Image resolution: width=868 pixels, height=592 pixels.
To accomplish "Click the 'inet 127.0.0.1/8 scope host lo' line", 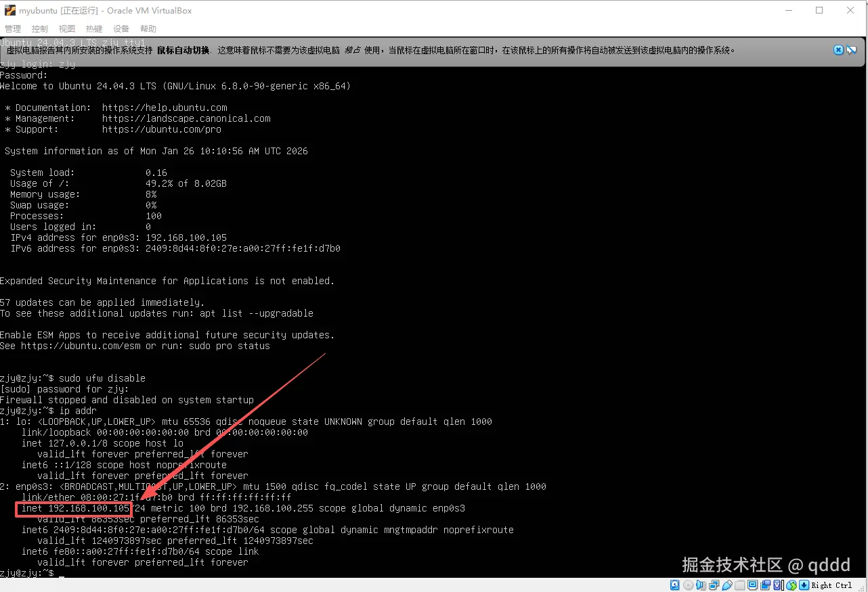I will [x=102, y=443].
